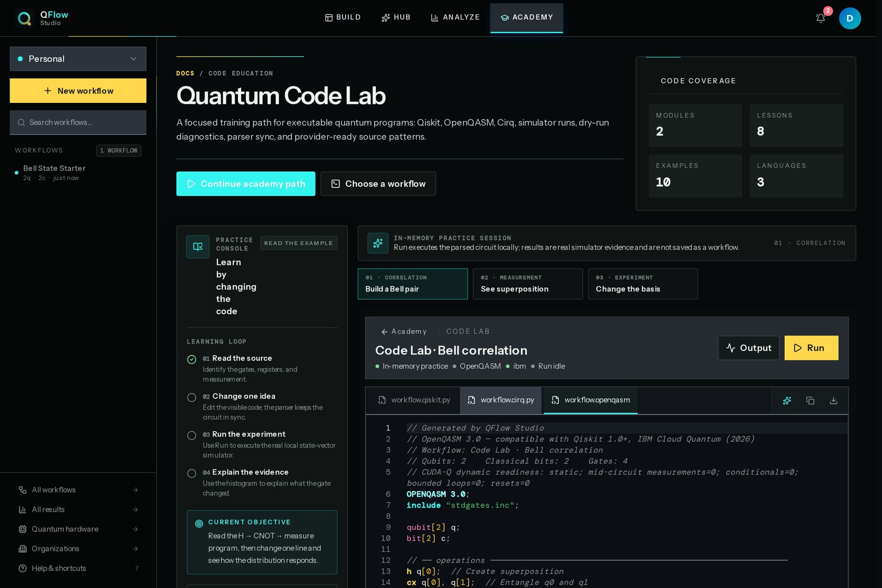Viewport: 882px width, 588px height.
Task: Click the CODE LAB breadcrumb
Action: tap(468, 332)
